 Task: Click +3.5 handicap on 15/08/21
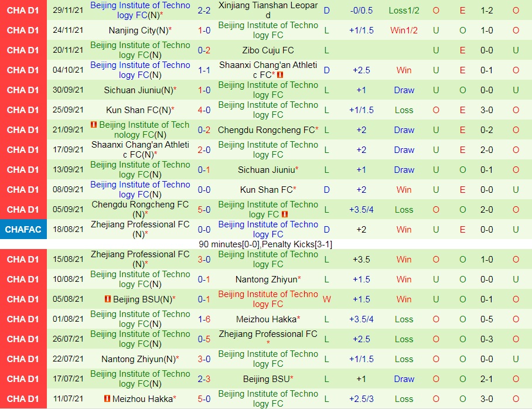point(362,260)
